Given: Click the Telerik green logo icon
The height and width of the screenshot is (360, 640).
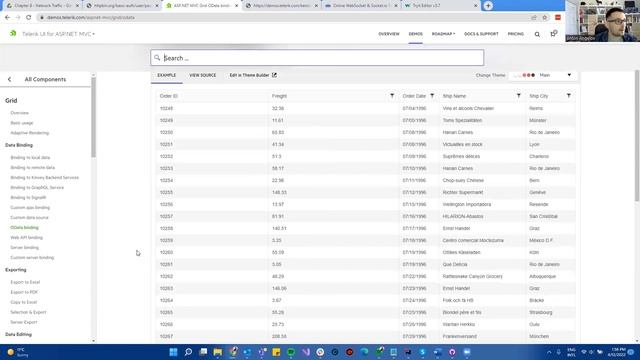Looking at the screenshot, I should pyautogui.click(x=13, y=33).
